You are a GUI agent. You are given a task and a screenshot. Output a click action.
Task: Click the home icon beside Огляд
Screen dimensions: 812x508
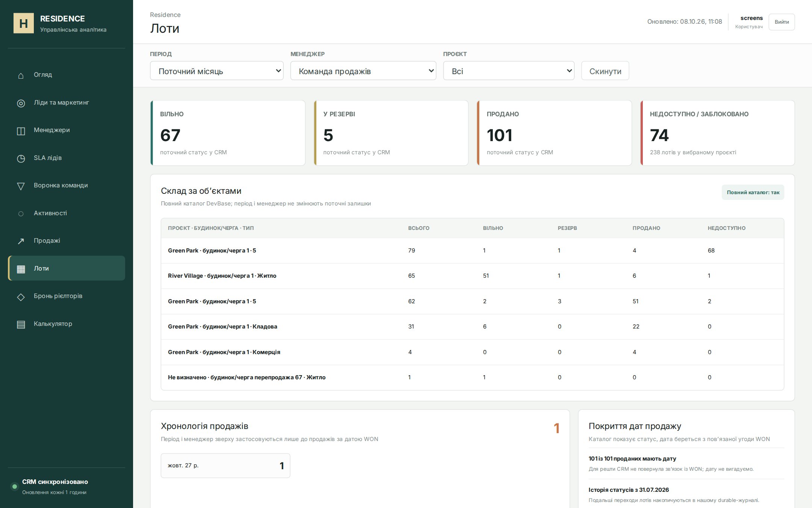pyautogui.click(x=21, y=75)
